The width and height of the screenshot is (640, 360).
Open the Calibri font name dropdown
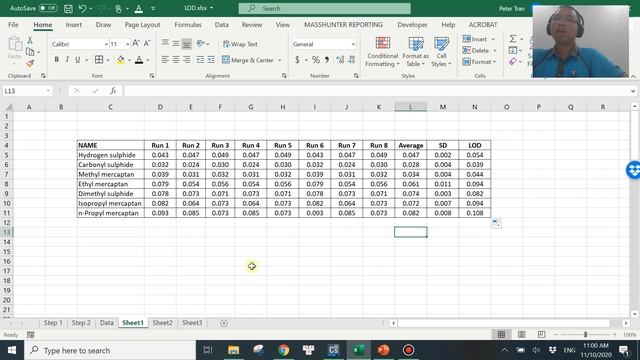(x=106, y=44)
